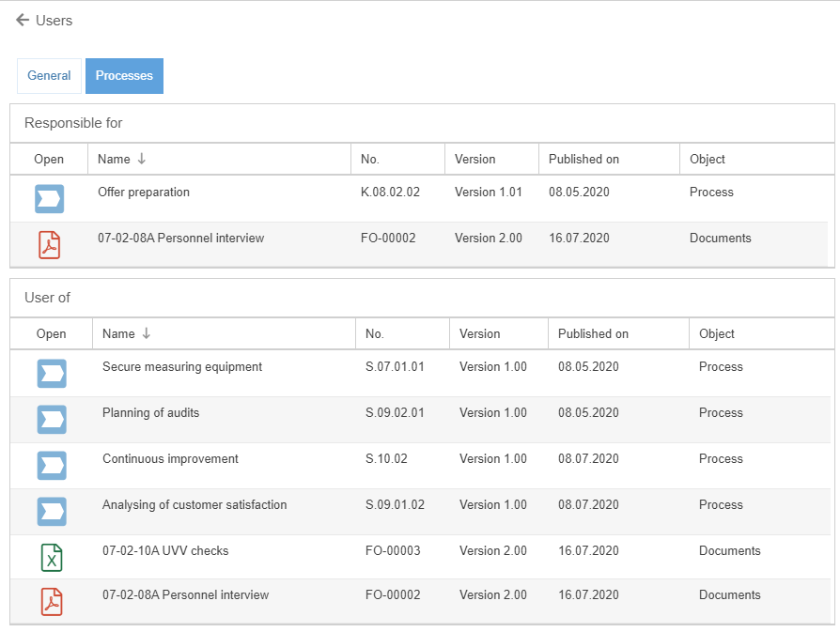Select the Processes tab
Image resolution: width=840 pixels, height=632 pixels.
point(124,76)
